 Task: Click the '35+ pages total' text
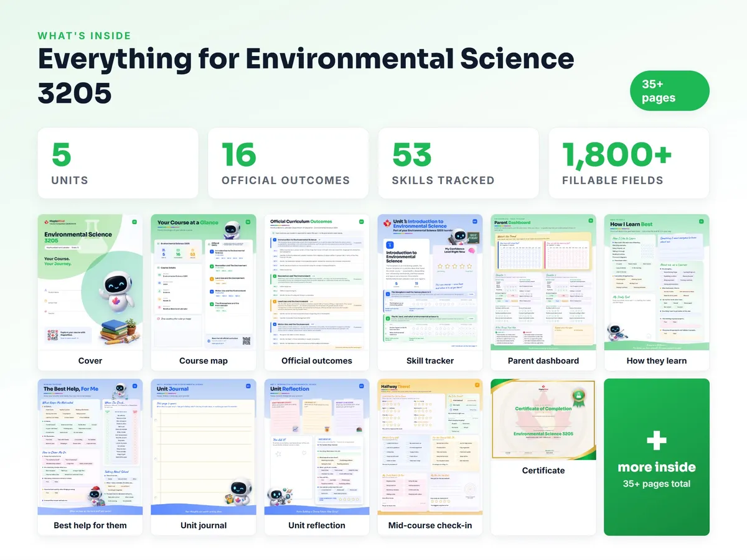point(657,484)
